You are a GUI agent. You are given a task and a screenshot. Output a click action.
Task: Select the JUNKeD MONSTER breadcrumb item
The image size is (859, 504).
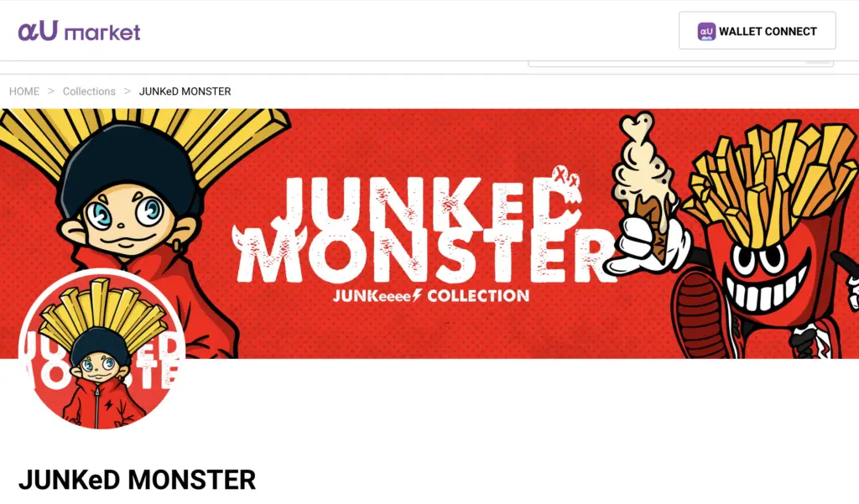click(x=185, y=91)
